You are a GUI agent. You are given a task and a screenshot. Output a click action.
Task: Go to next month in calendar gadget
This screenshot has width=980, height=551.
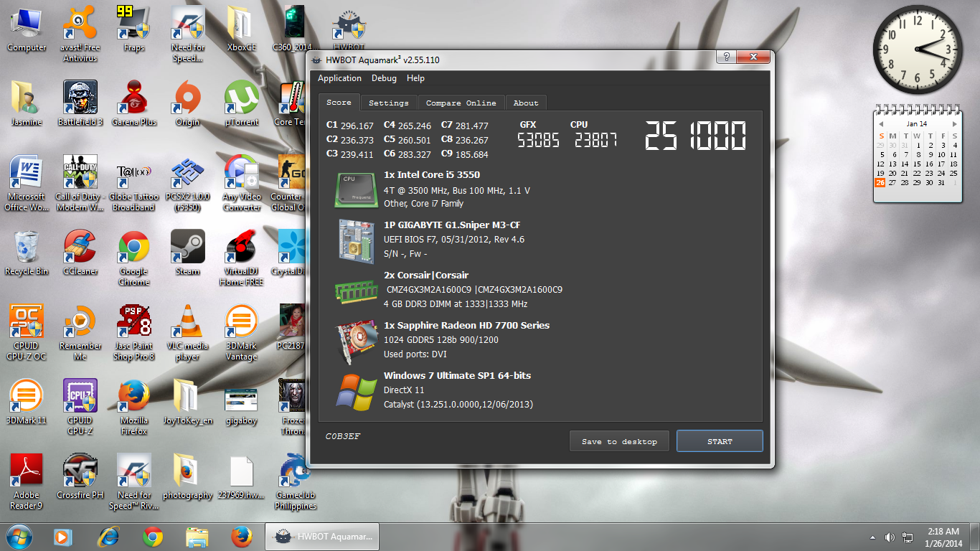(x=954, y=124)
